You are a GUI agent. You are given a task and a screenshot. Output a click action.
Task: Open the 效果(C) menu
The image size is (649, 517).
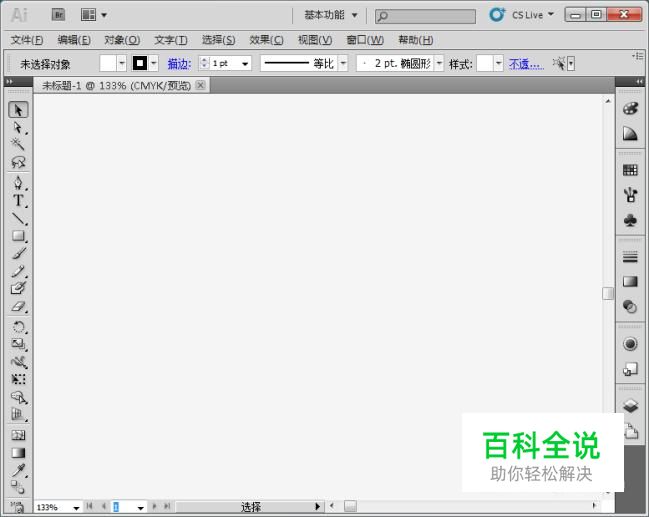[266, 40]
